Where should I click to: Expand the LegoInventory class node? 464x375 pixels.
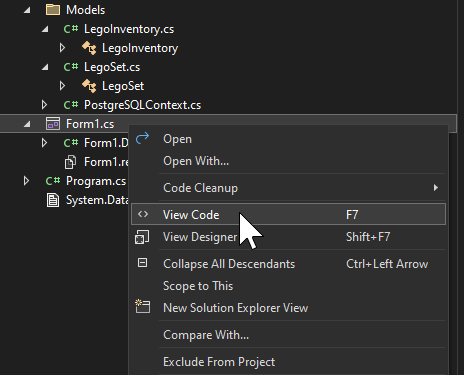tap(62, 48)
